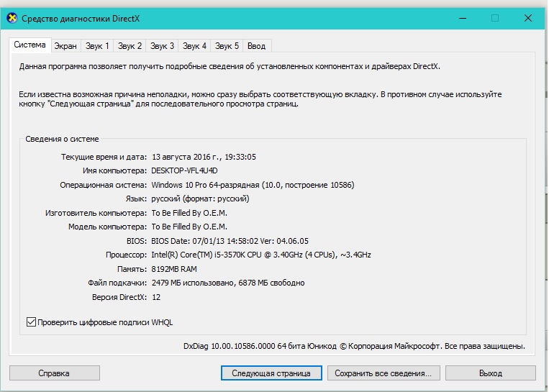Image resolution: width=549 pixels, height=392 pixels.
Task: Select the Звук 3 tab
Action: coord(162,46)
